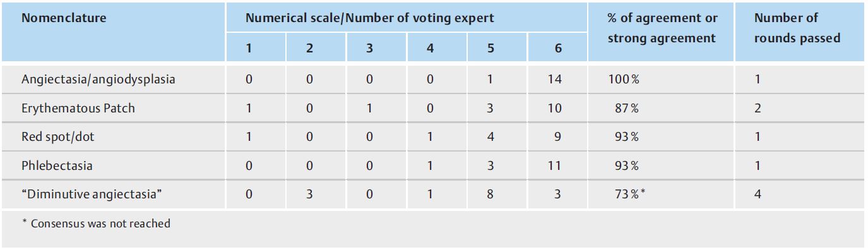868x252 pixels.
Task: Select the value 11 in Phlebectasia row
Action: pyautogui.click(x=556, y=165)
